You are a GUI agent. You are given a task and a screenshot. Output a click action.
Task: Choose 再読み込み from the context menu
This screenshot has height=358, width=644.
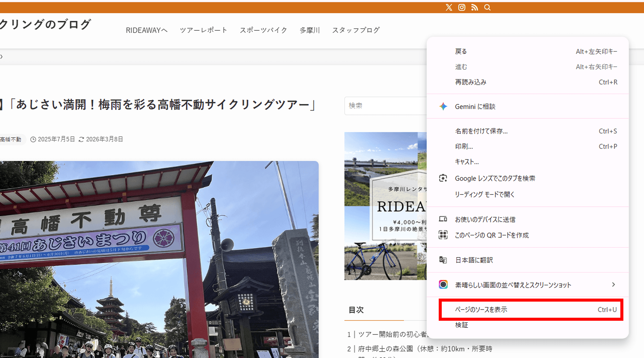click(x=528, y=82)
